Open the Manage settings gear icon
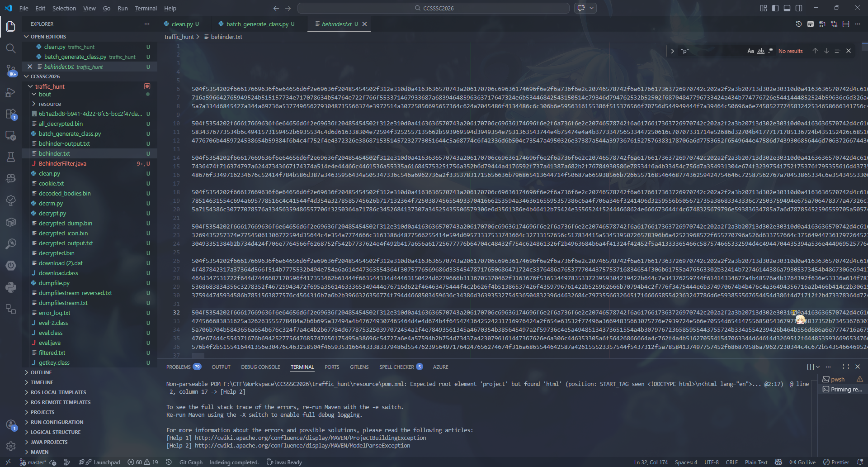The height and width of the screenshot is (467, 868). coord(11,446)
